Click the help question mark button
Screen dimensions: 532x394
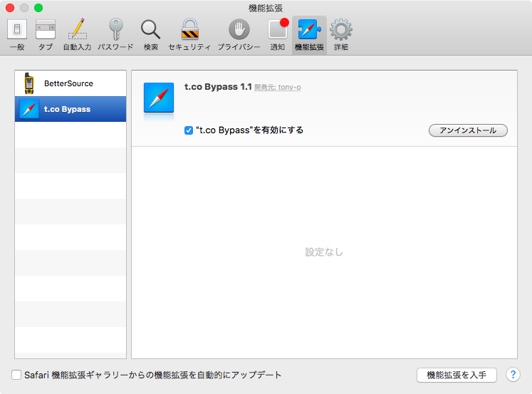click(513, 375)
